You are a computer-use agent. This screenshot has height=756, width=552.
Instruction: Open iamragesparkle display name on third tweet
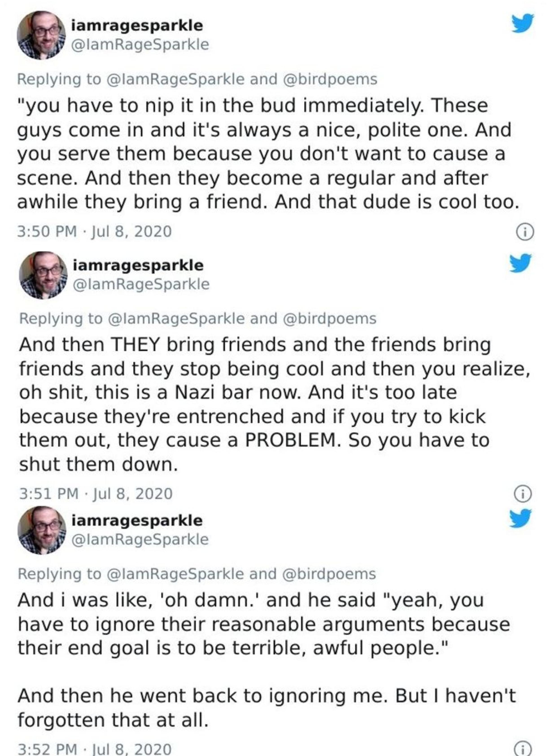pos(137,521)
